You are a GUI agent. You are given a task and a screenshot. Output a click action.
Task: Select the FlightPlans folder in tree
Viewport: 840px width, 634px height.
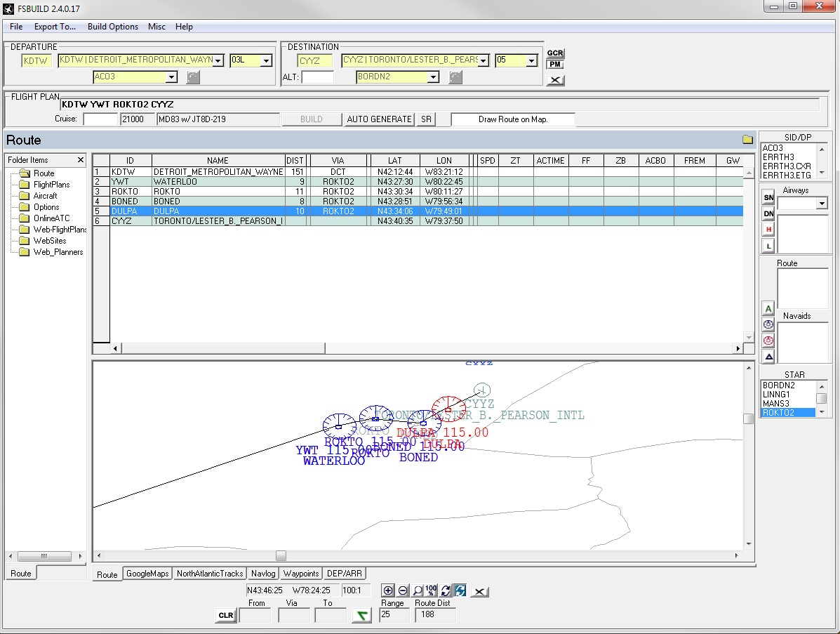(51, 185)
